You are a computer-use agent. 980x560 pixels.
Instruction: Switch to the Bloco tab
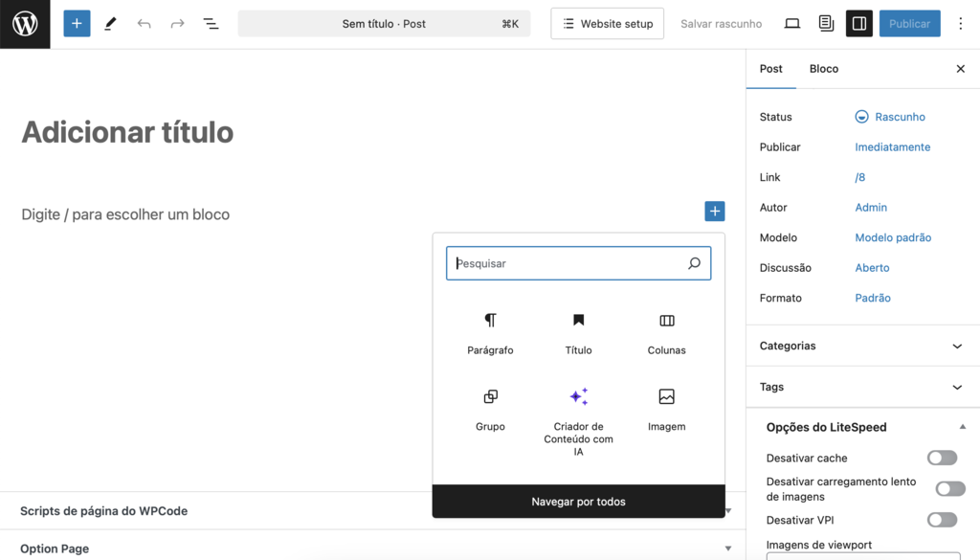point(823,69)
